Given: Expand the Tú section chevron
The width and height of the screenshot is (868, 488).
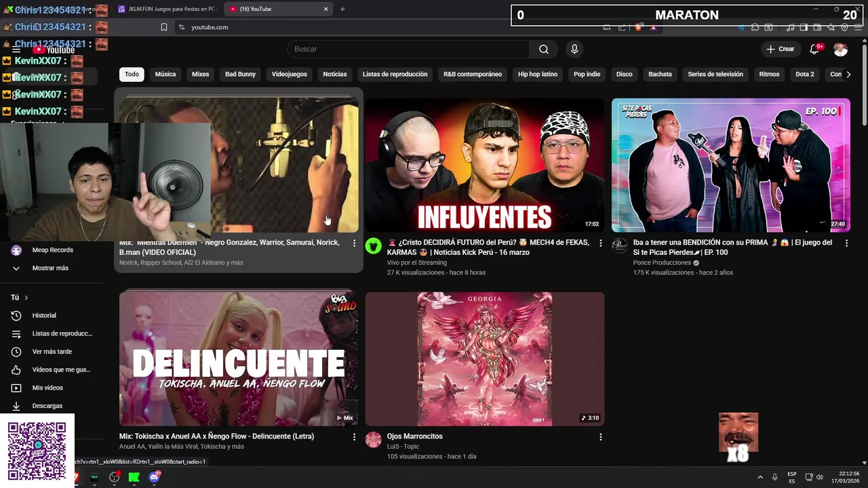Looking at the screenshot, I should pos(26,298).
